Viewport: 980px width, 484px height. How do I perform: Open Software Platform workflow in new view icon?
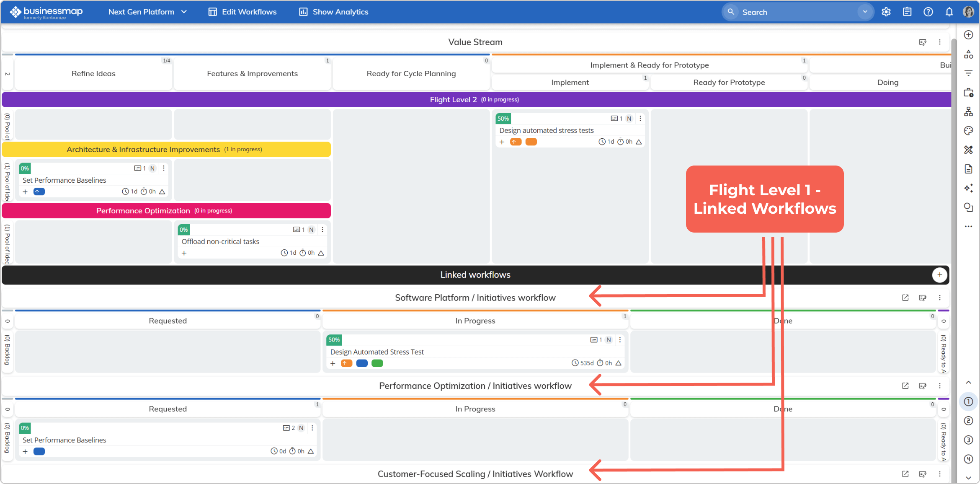[905, 298]
